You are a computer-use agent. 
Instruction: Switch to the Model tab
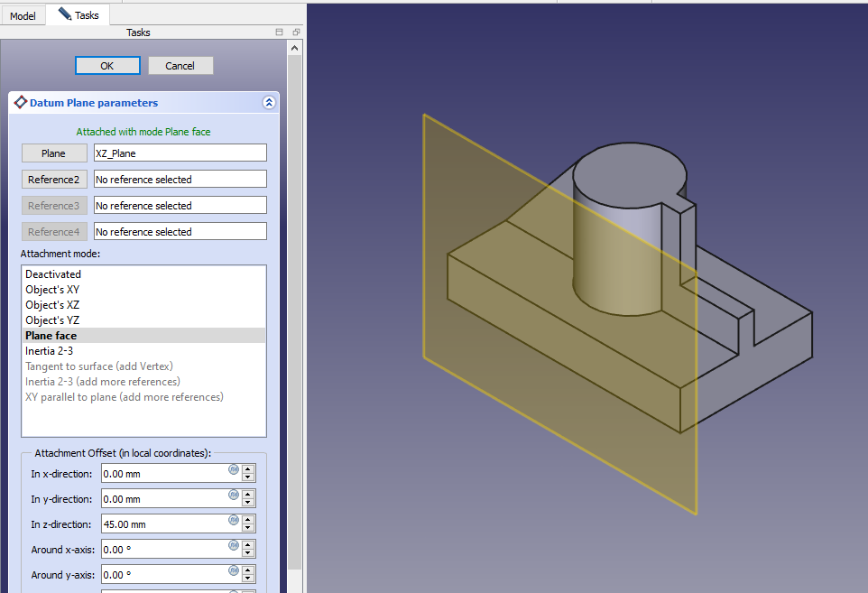pyautogui.click(x=23, y=15)
